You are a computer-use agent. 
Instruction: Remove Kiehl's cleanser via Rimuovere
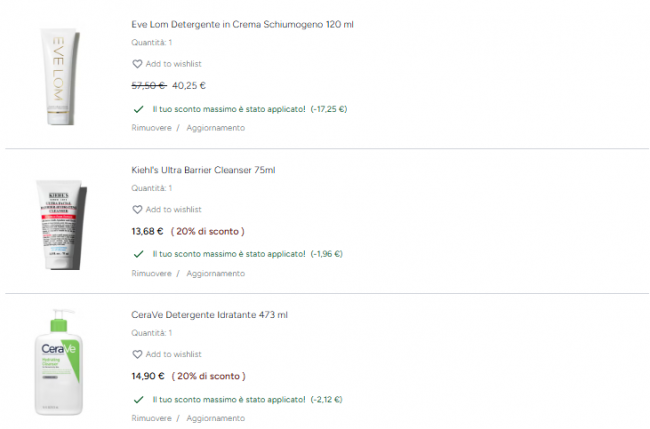pyautogui.click(x=151, y=273)
